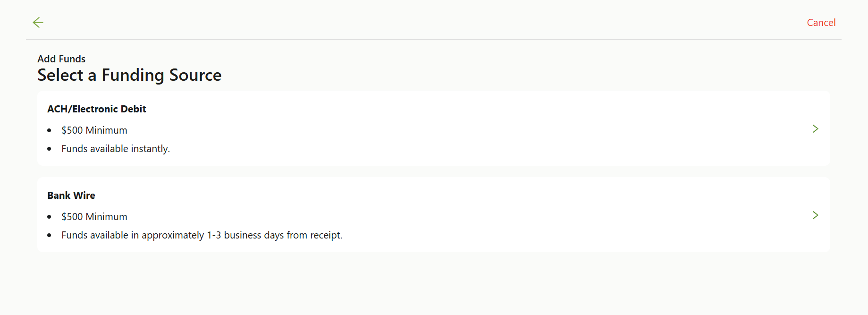Click the '1-3 business days from receipt' text
868x315 pixels.
tap(275, 235)
